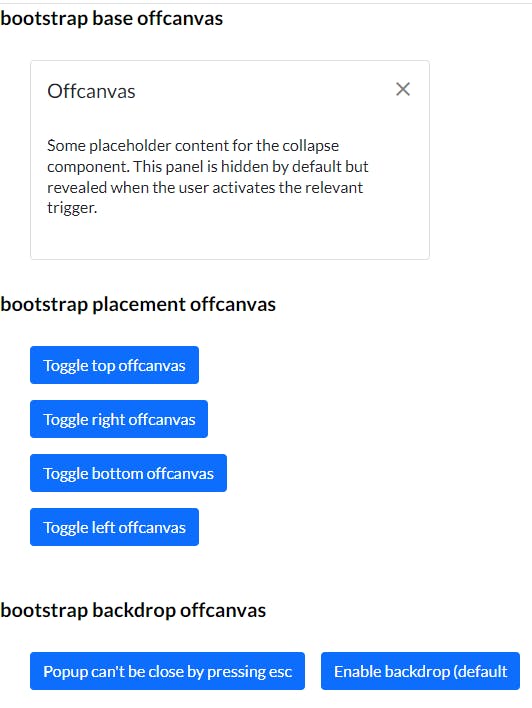
Task: Click the word trigger. ending the paragraph
Action: click(x=72, y=208)
